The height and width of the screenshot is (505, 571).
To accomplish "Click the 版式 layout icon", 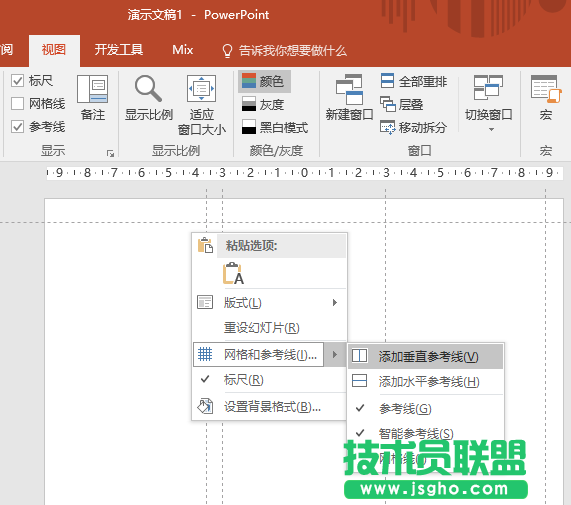I will pos(205,303).
